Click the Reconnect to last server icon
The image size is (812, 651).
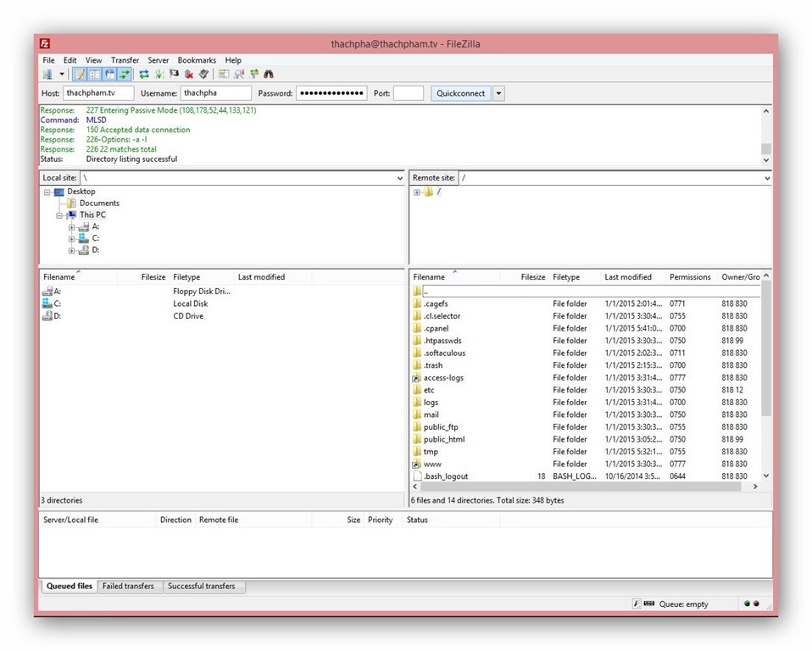tap(204, 75)
